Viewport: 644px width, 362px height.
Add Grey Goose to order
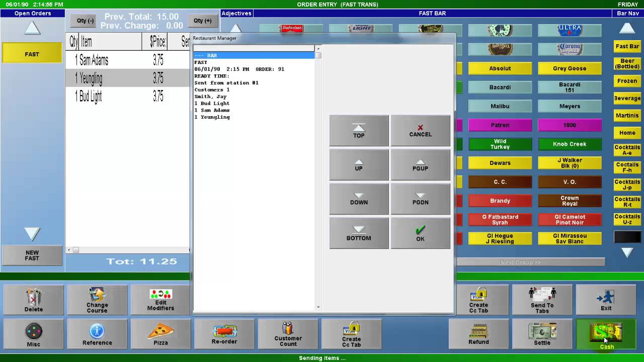(570, 68)
